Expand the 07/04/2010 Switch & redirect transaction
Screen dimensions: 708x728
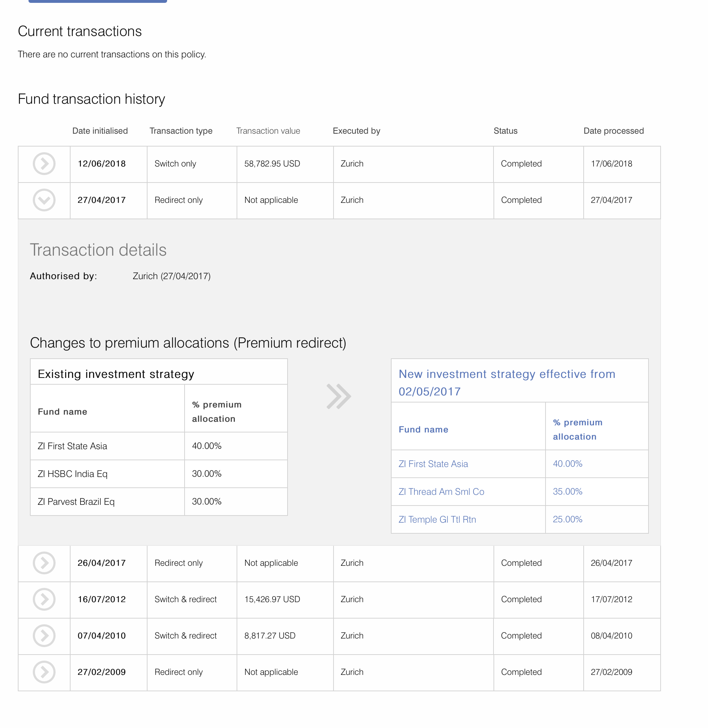tap(44, 636)
